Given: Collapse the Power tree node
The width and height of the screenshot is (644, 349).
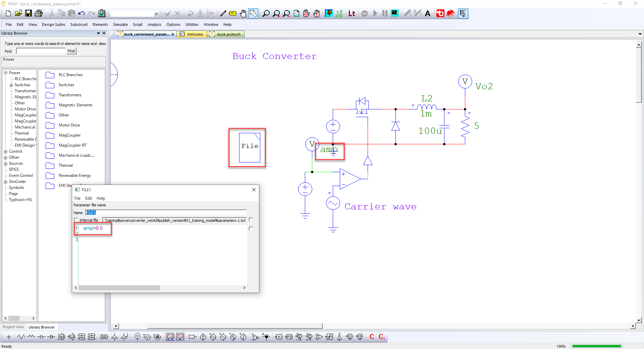Looking at the screenshot, I should click(x=5, y=73).
